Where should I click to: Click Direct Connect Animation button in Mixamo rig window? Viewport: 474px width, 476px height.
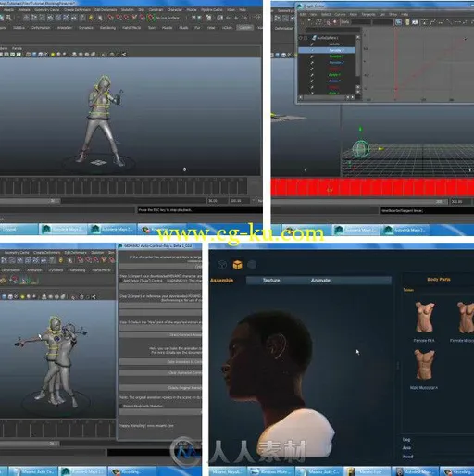pos(160,334)
